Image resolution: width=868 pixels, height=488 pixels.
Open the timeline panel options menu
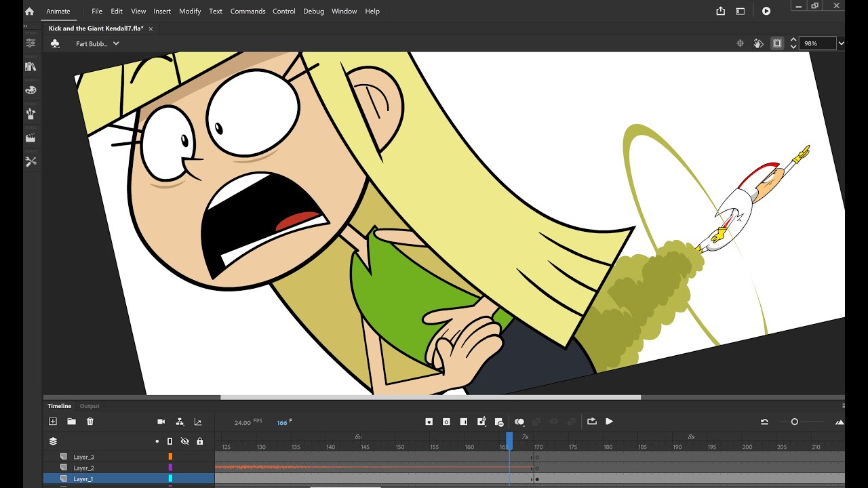tap(843, 406)
